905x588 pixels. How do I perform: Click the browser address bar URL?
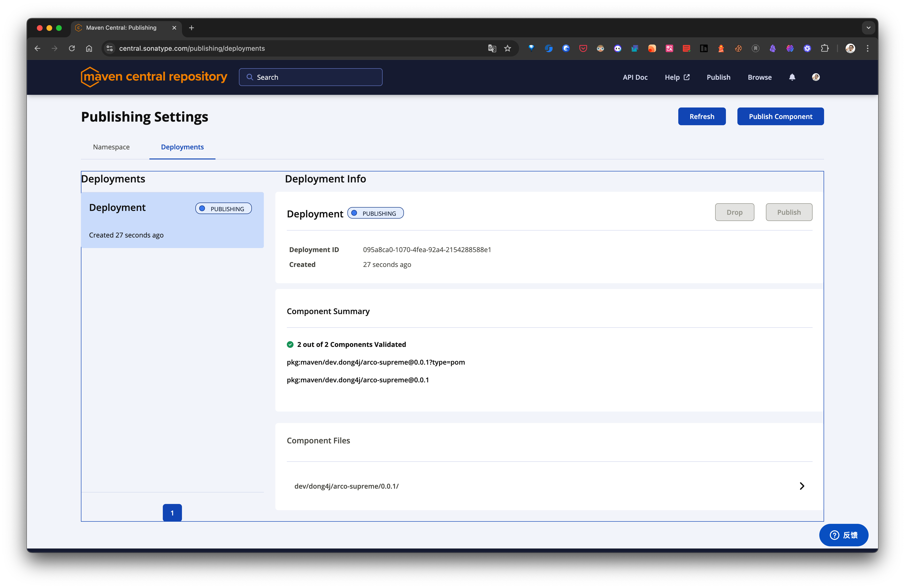point(192,48)
